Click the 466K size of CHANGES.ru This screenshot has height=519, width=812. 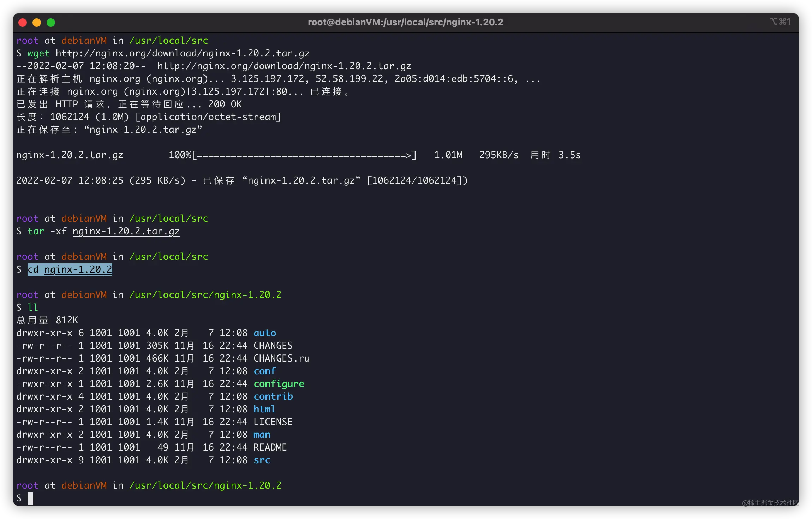point(157,358)
